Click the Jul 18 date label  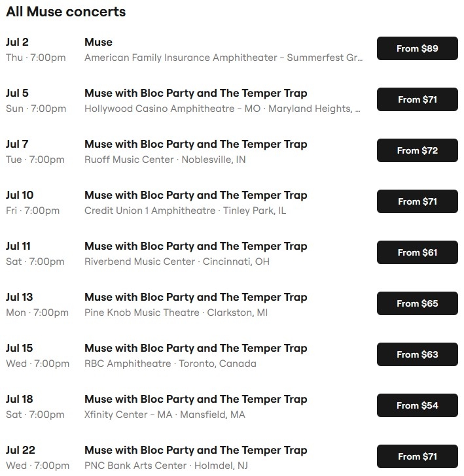20,399
